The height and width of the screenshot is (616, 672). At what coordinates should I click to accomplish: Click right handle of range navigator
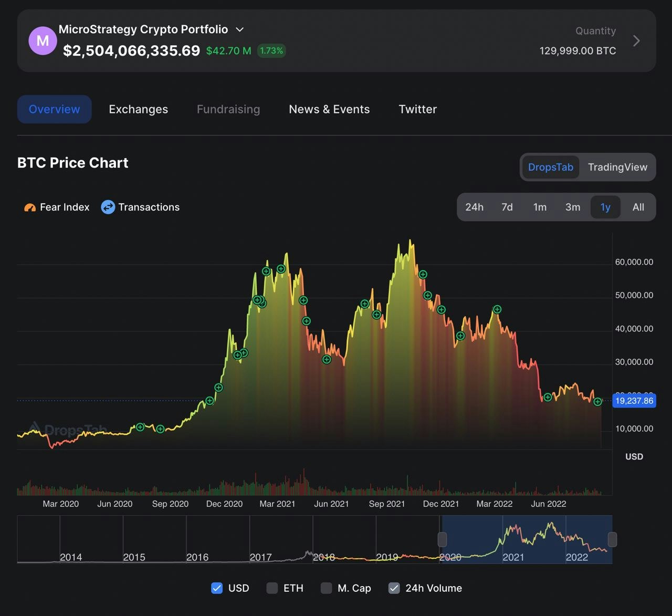[x=612, y=539]
